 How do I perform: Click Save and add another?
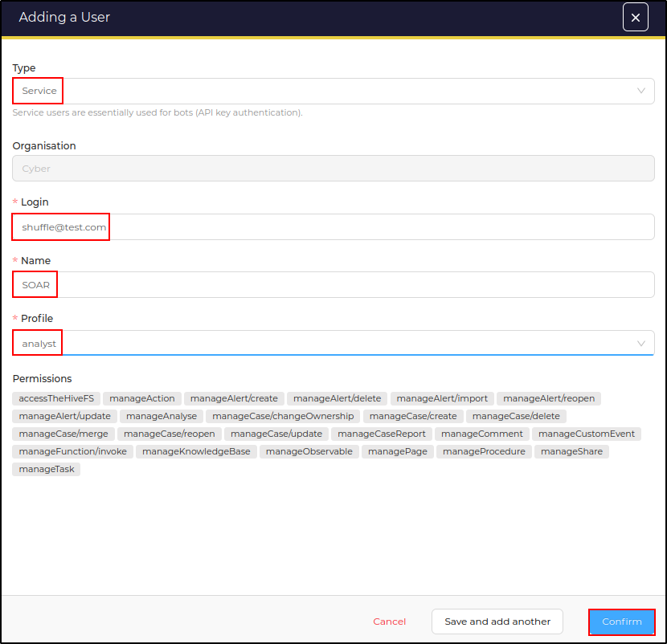click(x=497, y=622)
